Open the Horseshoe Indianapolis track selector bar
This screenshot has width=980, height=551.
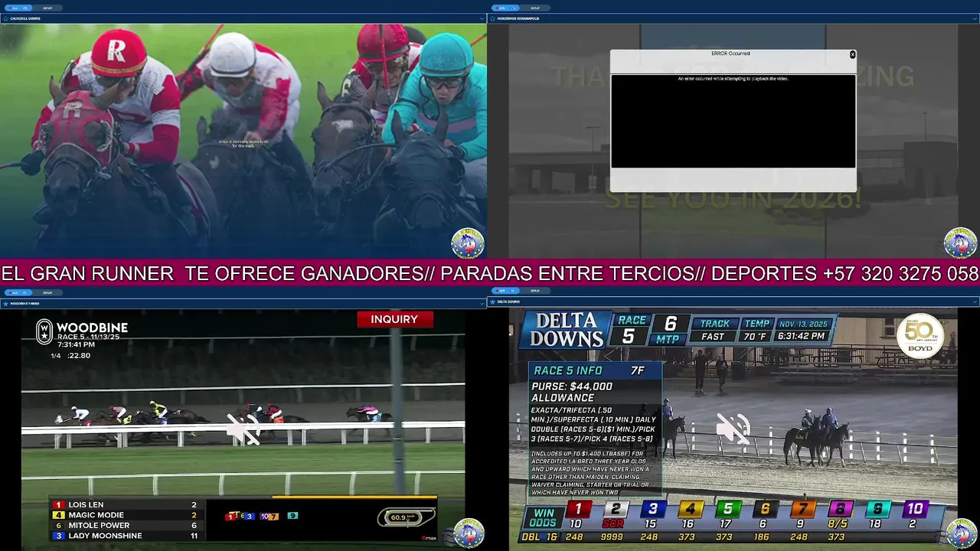(733, 18)
